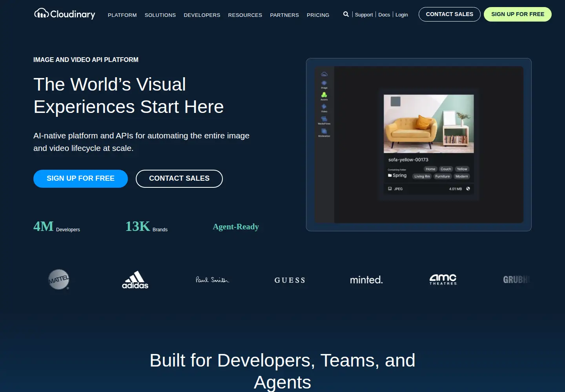Screen dimensions: 565x392
Task: Tick the gray checkbox on sofa image
Action: pyautogui.click(x=395, y=101)
